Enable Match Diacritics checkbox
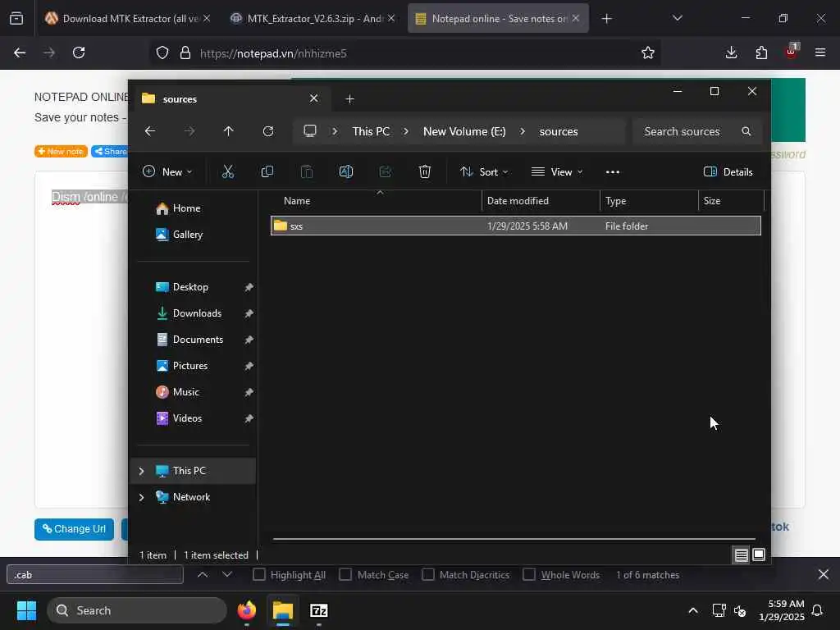 (428, 575)
